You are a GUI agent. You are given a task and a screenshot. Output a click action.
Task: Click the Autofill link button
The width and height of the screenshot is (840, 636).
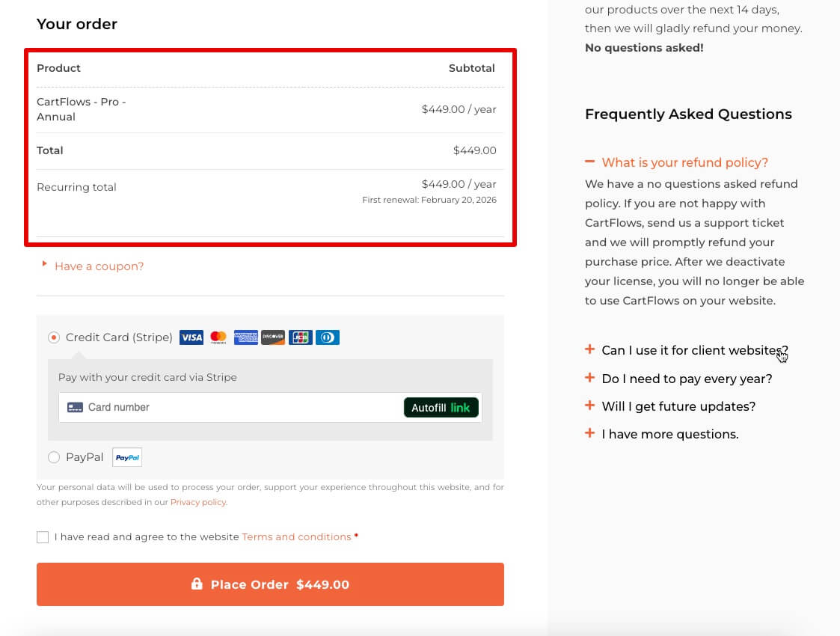coord(441,408)
